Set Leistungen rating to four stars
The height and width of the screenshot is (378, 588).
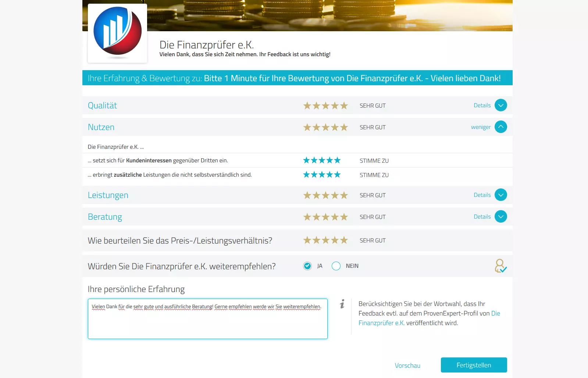pyautogui.click(x=335, y=195)
